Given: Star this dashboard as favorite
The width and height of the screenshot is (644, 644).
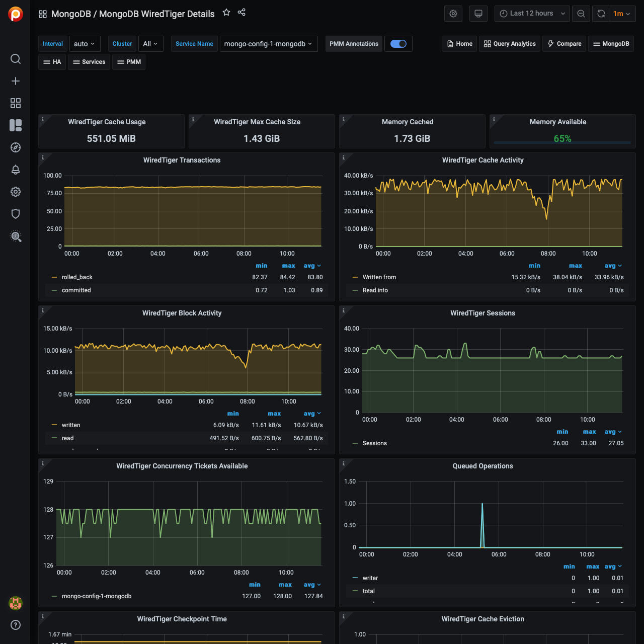Looking at the screenshot, I should (x=226, y=13).
